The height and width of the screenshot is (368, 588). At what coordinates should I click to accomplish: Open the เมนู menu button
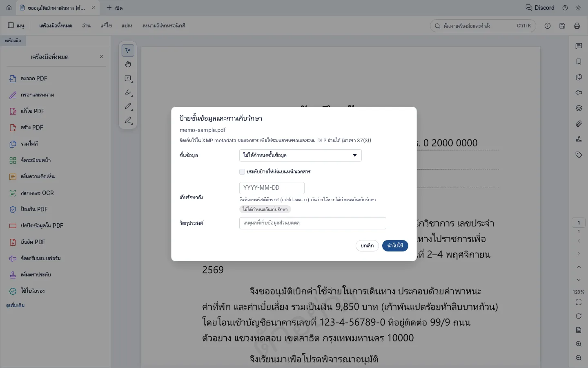click(x=16, y=25)
